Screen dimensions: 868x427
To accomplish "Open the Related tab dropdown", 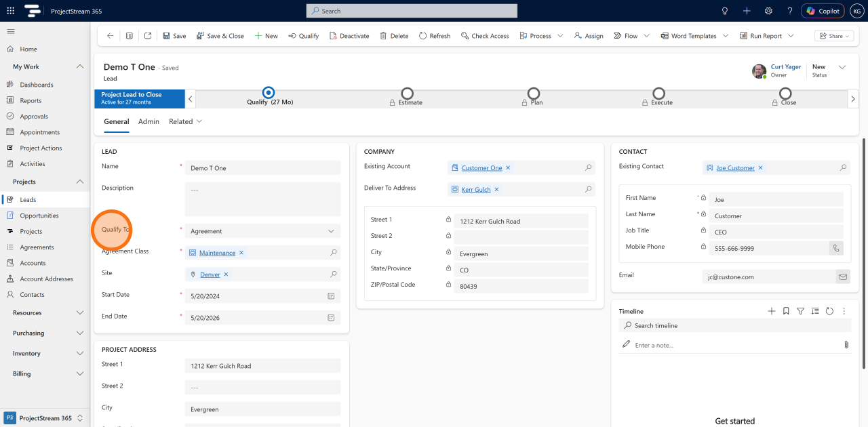I will [x=186, y=121].
